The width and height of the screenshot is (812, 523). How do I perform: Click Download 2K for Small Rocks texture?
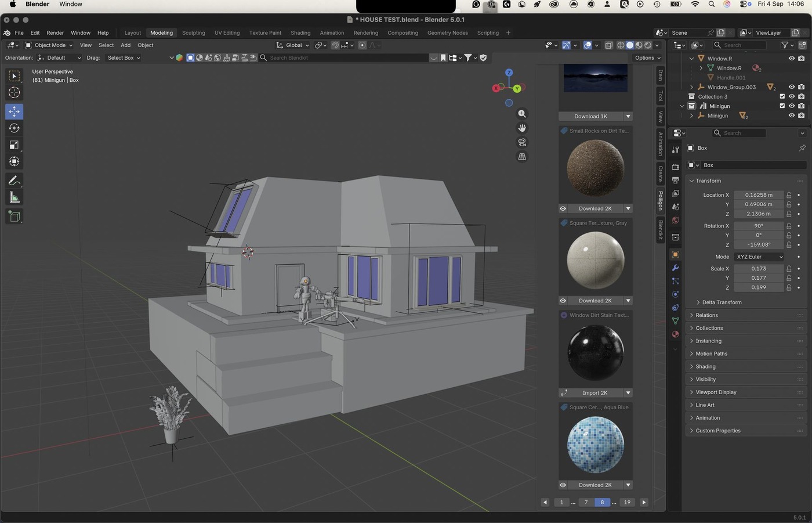(595, 208)
